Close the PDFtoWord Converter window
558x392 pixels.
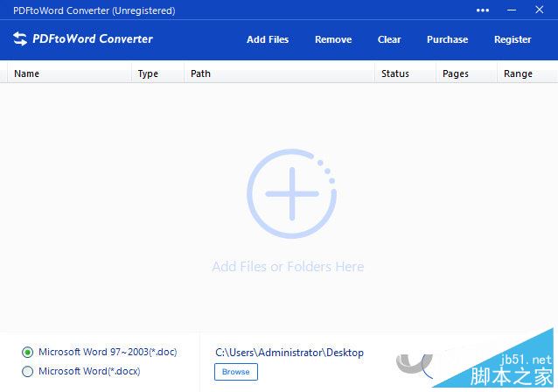click(539, 10)
